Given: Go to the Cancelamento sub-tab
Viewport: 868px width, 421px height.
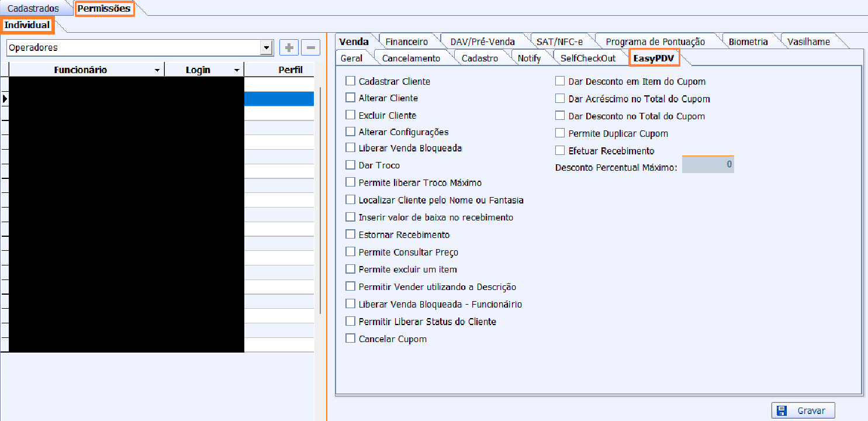Looking at the screenshot, I should (410, 58).
